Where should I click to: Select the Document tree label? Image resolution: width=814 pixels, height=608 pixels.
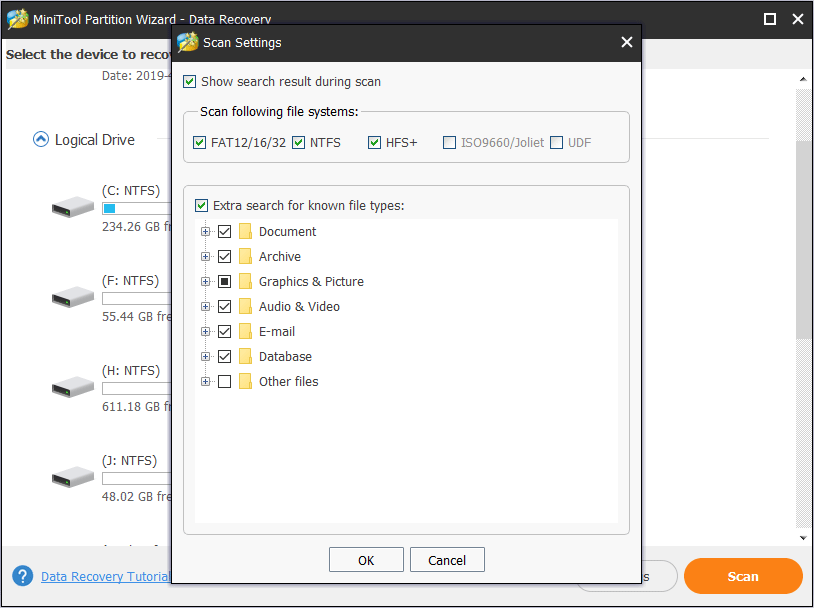(287, 232)
